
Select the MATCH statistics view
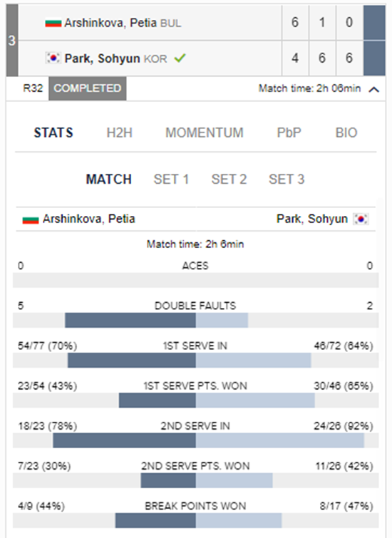point(109,179)
